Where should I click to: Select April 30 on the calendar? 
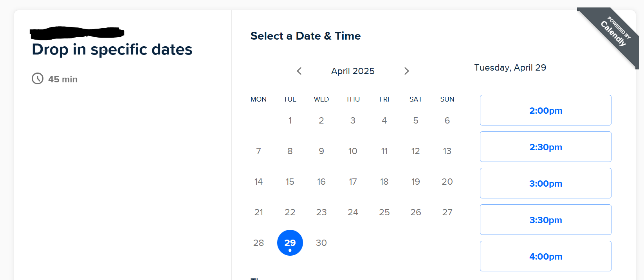pyautogui.click(x=321, y=243)
